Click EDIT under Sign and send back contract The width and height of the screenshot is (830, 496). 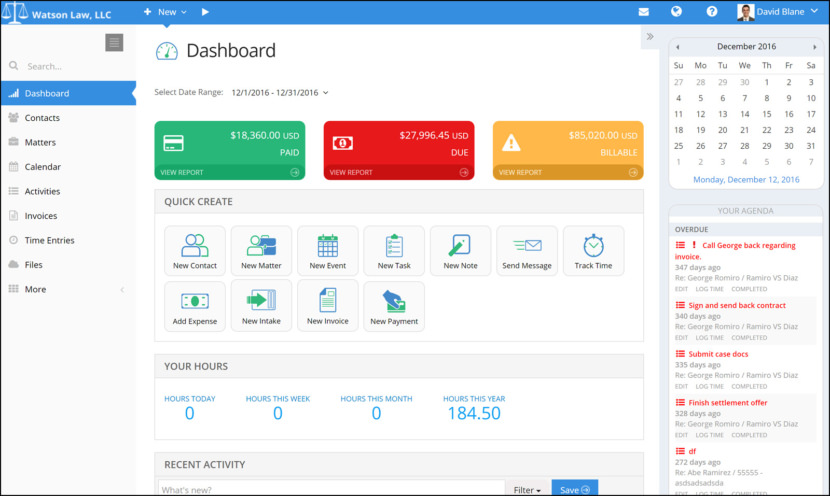[681, 338]
